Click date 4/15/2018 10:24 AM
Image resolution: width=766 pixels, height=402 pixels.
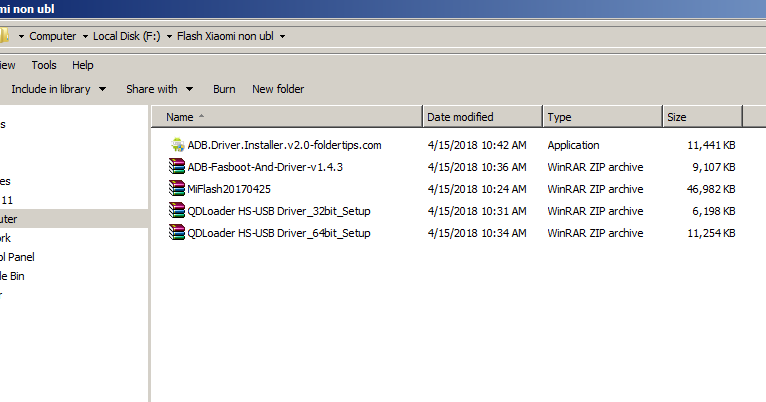[477, 189]
